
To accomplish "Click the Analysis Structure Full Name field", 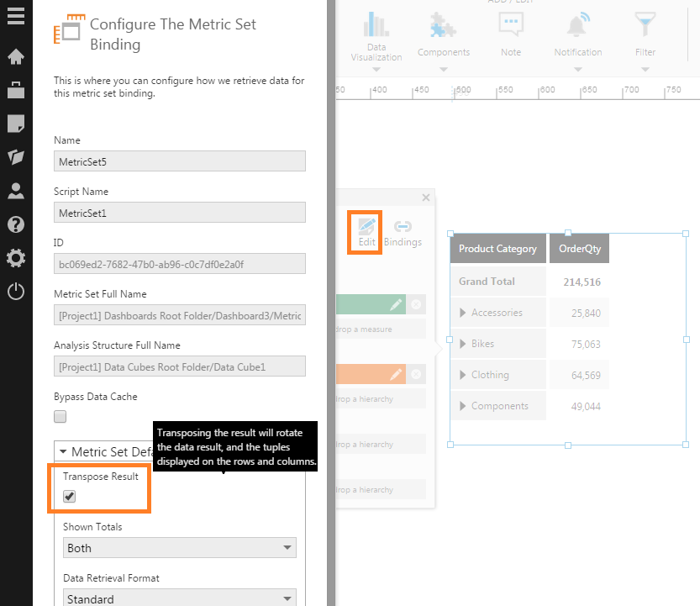I will [x=180, y=366].
